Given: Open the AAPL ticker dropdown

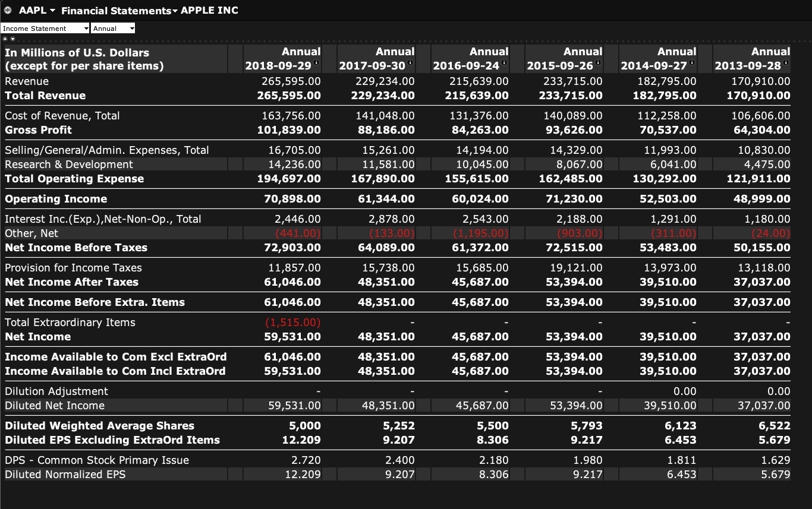Looking at the screenshot, I should [x=52, y=11].
